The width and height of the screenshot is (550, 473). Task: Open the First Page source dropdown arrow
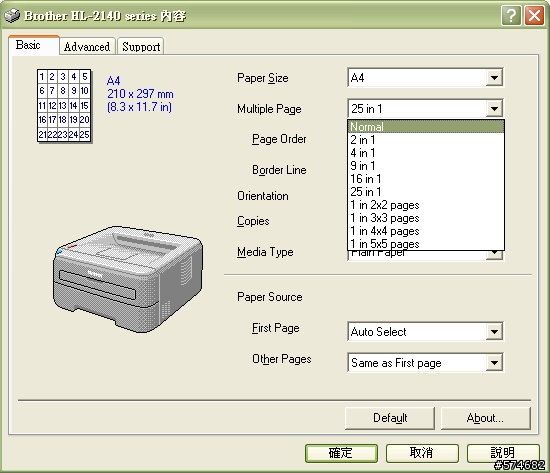pyautogui.click(x=494, y=332)
